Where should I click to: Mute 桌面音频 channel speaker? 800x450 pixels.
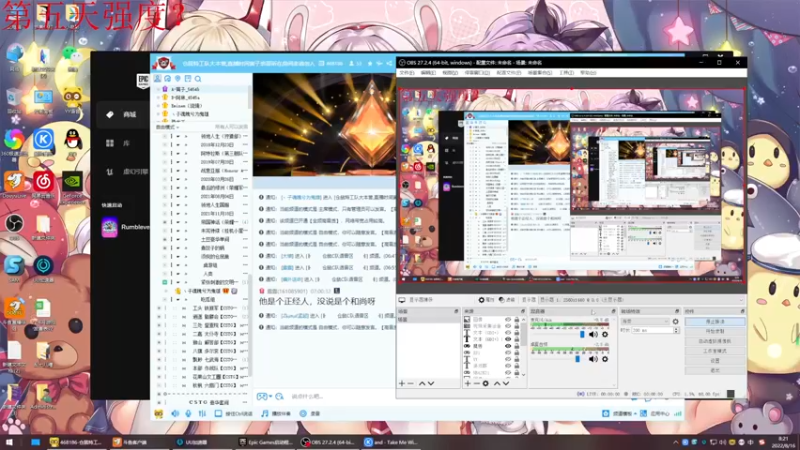(x=593, y=359)
